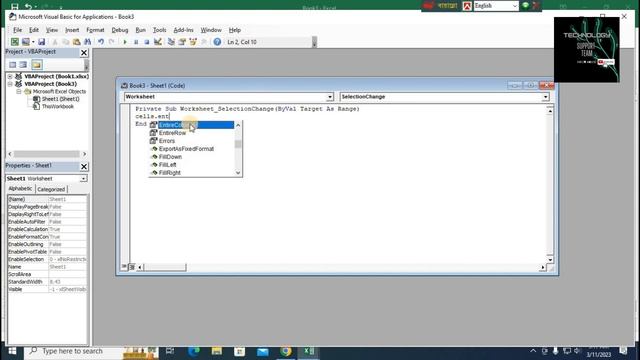The width and height of the screenshot is (640, 360).
Task: Close the Project - VBAProject pane
Action: coord(84,53)
